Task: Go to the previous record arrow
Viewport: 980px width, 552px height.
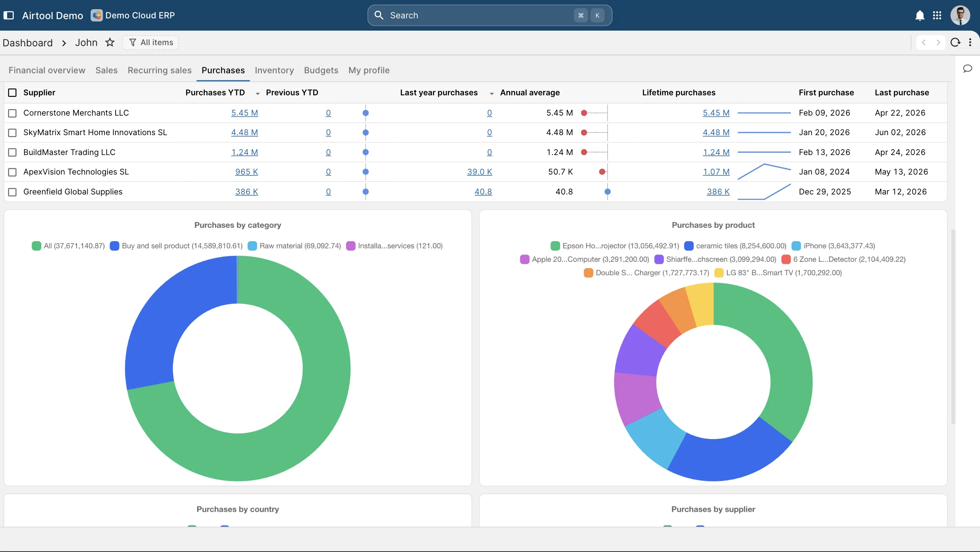Action: [x=924, y=42]
